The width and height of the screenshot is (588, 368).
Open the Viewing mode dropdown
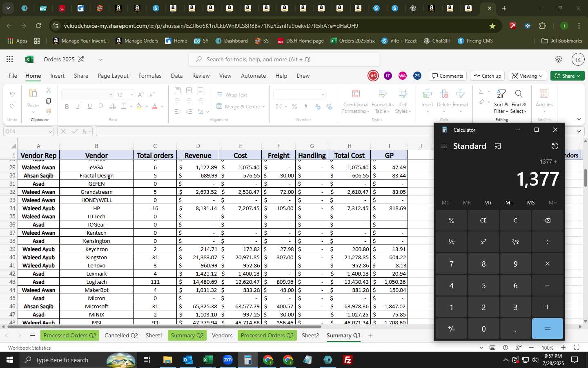coord(528,76)
